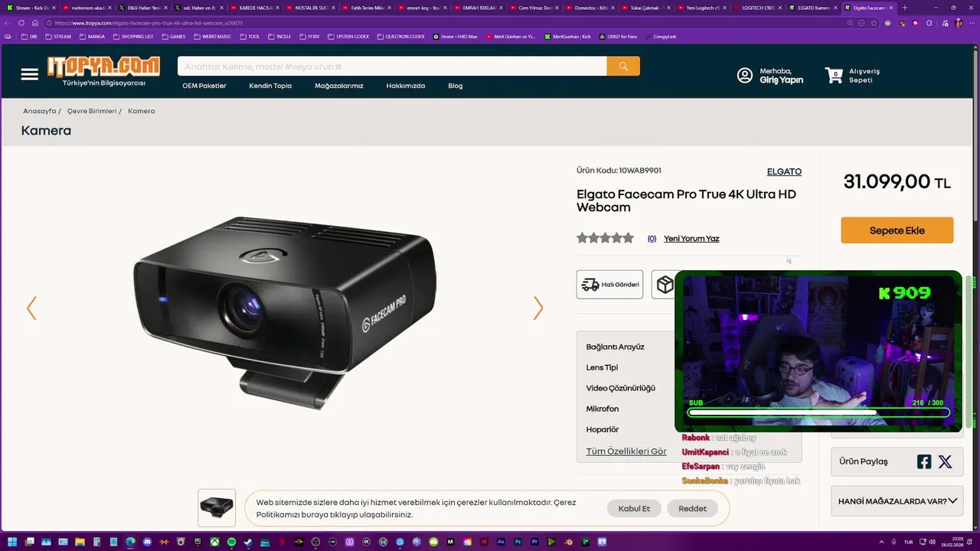
Task: Click the orange search magnifier button
Action: [x=623, y=67]
